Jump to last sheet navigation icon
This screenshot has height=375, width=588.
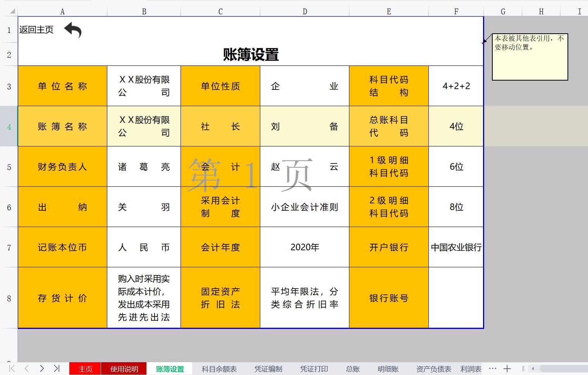(57, 369)
